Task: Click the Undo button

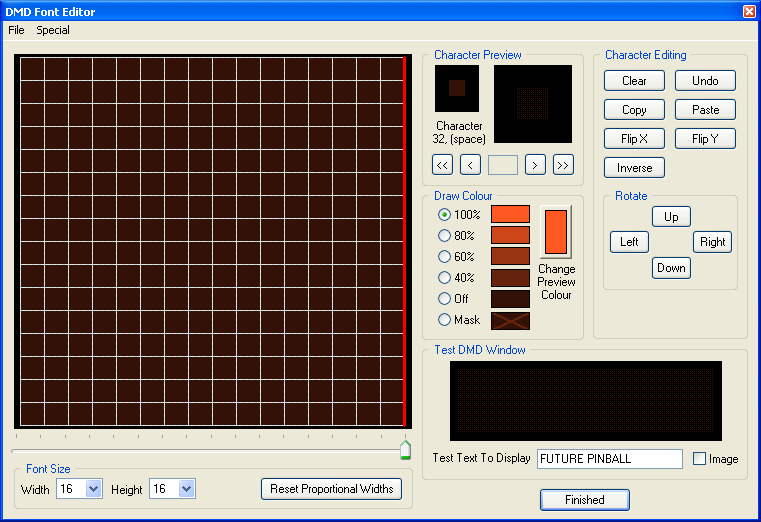Action: [705, 81]
